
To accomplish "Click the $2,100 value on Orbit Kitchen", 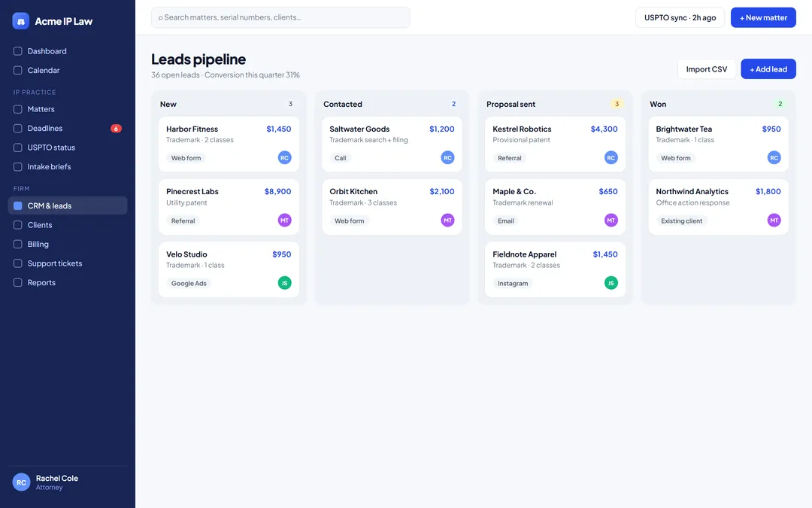I will pyautogui.click(x=442, y=191).
